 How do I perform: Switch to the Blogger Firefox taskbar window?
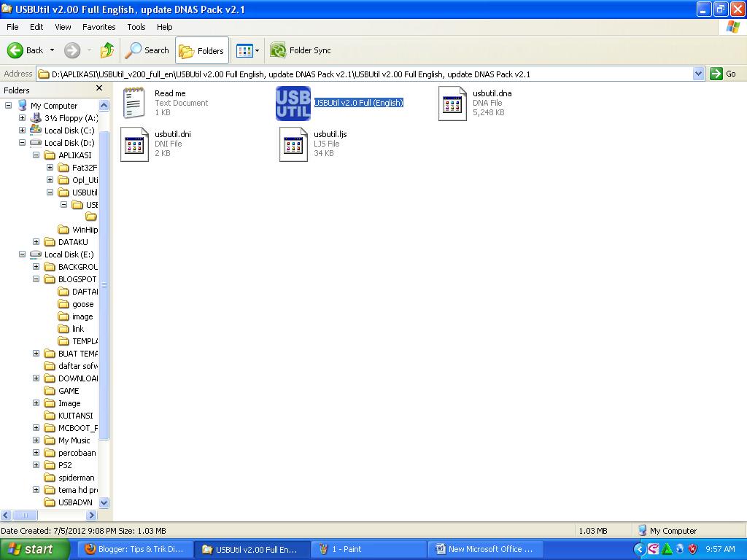click(x=134, y=550)
